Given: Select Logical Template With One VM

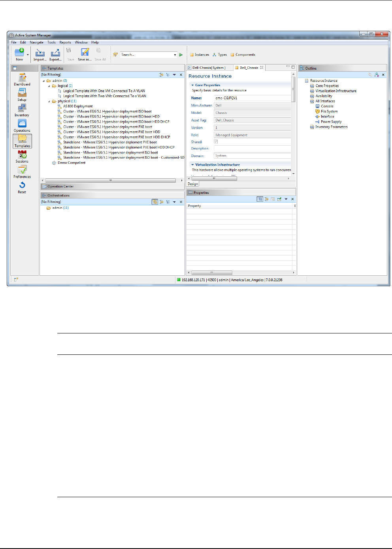Looking at the screenshot, I should [x=104, y=91].
